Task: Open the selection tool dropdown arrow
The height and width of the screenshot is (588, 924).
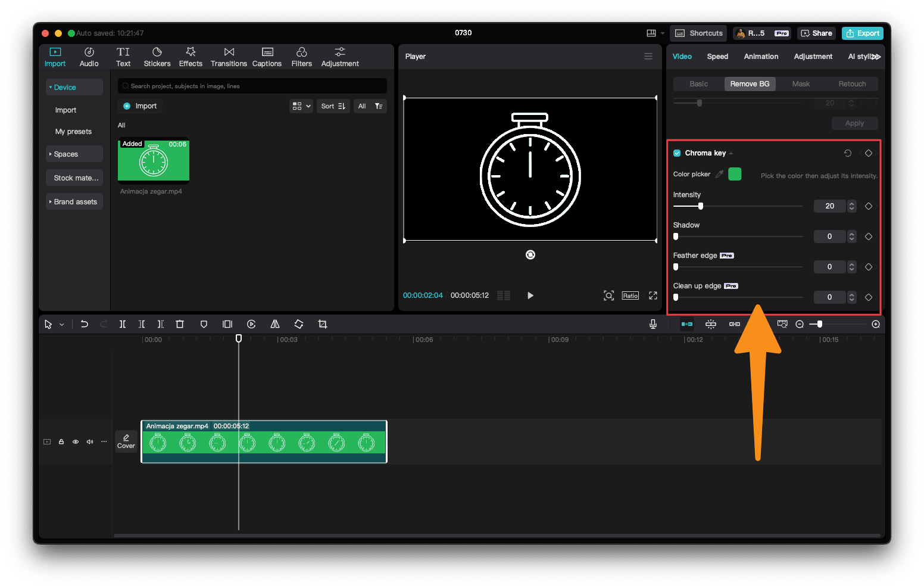Action: pyautogui.click(x=62, y=325)
